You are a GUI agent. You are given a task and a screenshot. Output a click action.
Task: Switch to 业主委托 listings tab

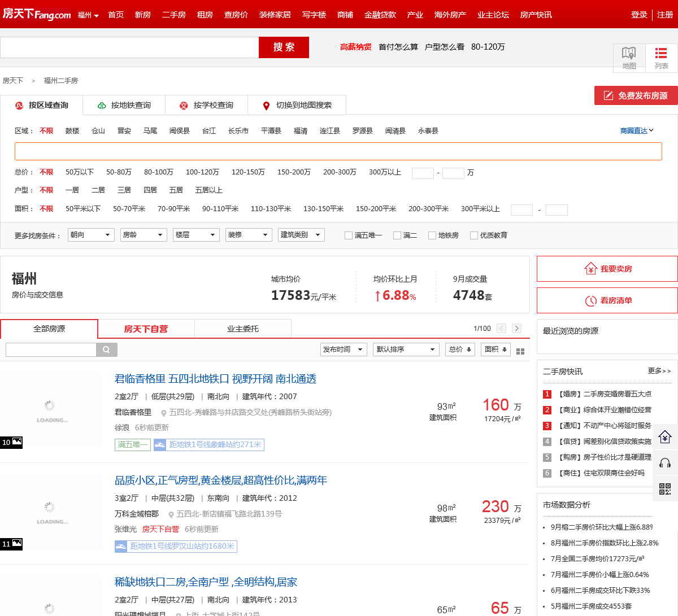243,329
